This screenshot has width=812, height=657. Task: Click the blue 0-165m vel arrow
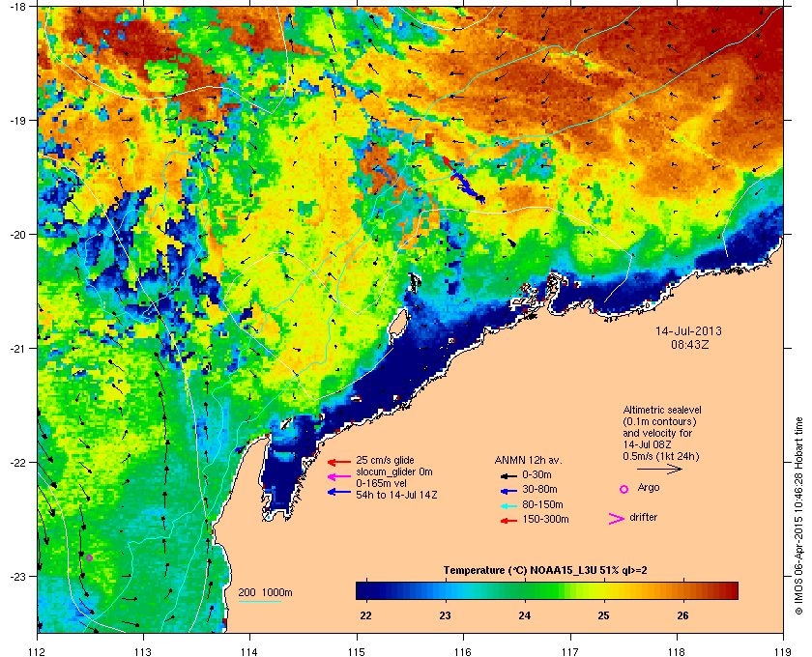(x=339, y=492)
